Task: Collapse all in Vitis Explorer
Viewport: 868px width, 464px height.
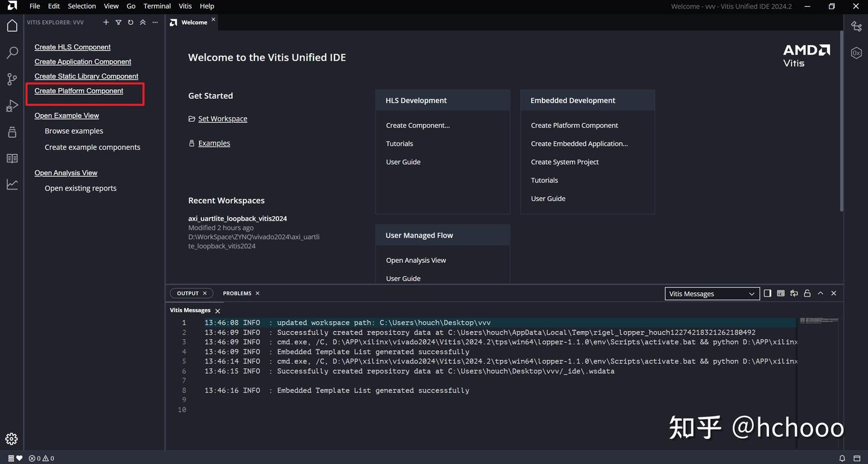Action: tap(143, 22)
